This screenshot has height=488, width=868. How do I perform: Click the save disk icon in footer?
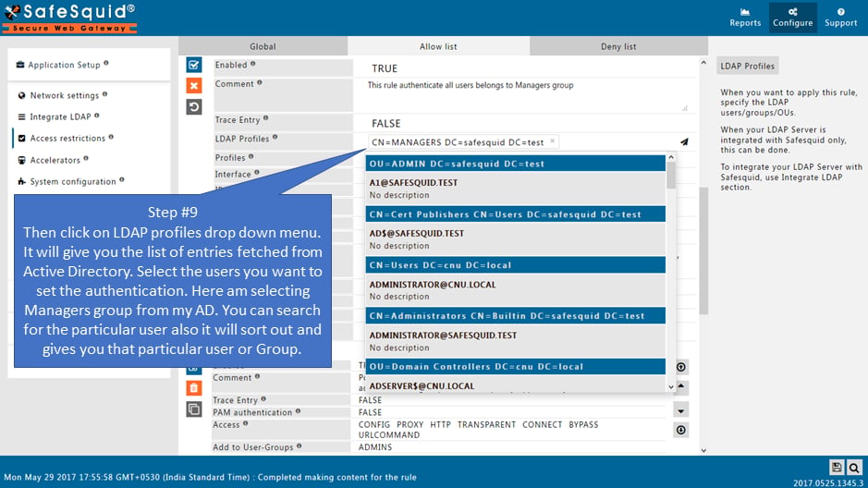coord(837,467)
